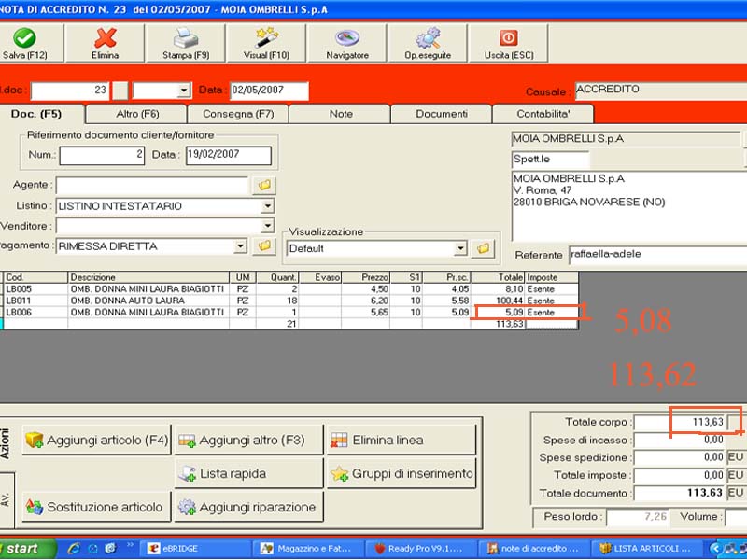Screen dimensions: 747x560
Task: Click the Totale column header
Action: coord(498,277)
